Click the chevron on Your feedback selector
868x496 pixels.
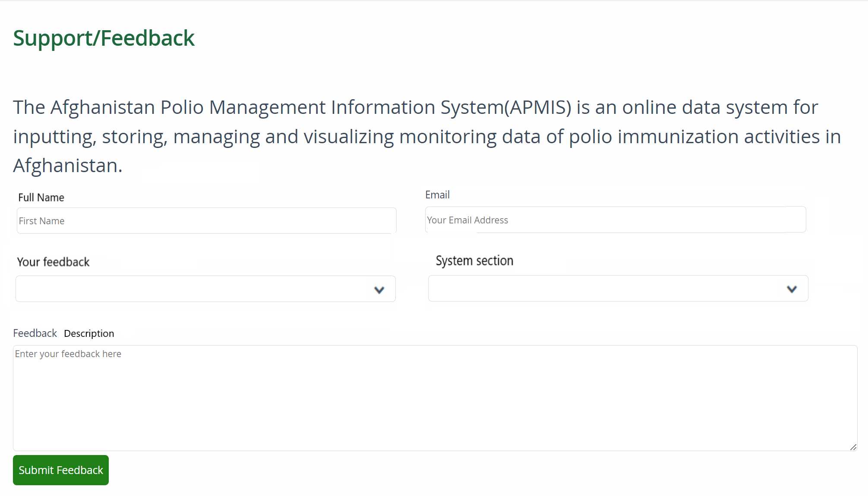379,290
